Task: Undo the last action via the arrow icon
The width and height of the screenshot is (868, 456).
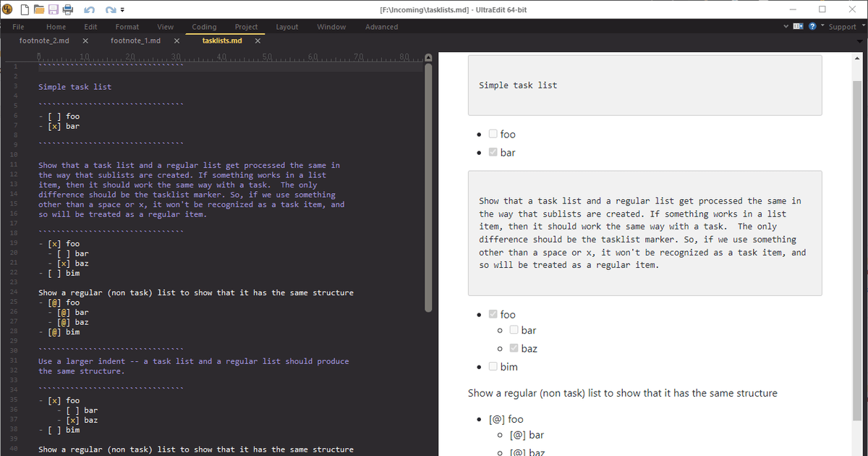Action: pyautogui.click(x=90, y=9)
